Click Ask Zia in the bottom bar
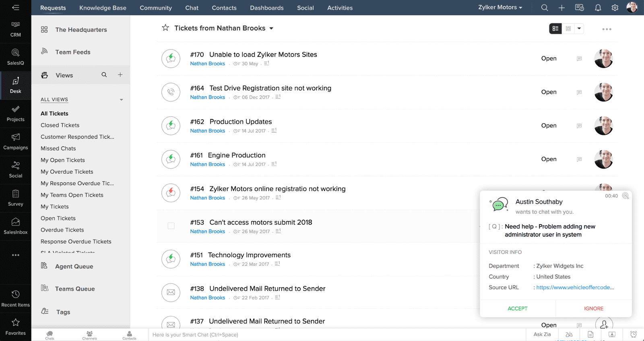 click(542, 334)
